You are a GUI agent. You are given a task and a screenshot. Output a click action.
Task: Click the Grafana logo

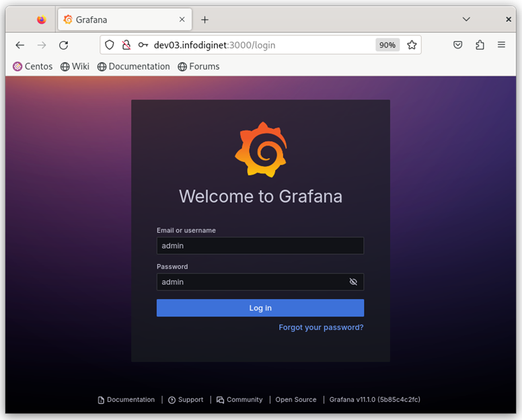click(x=261, y=150)
